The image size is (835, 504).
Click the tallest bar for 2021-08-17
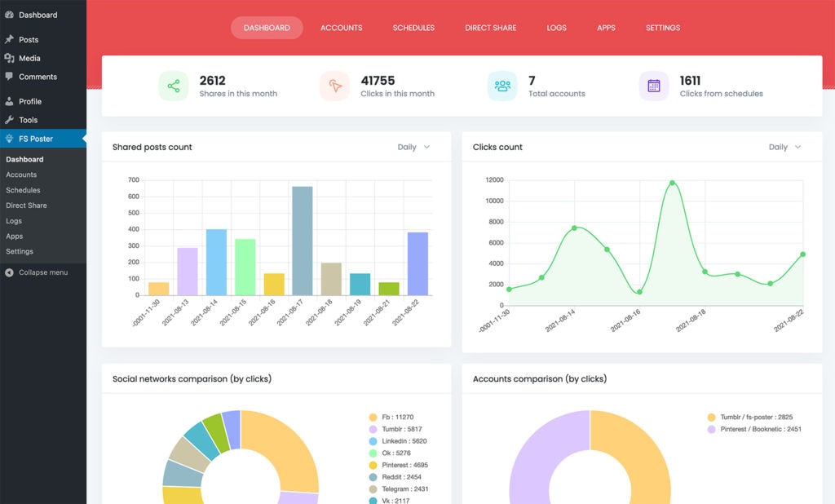[x=303, y=241]
